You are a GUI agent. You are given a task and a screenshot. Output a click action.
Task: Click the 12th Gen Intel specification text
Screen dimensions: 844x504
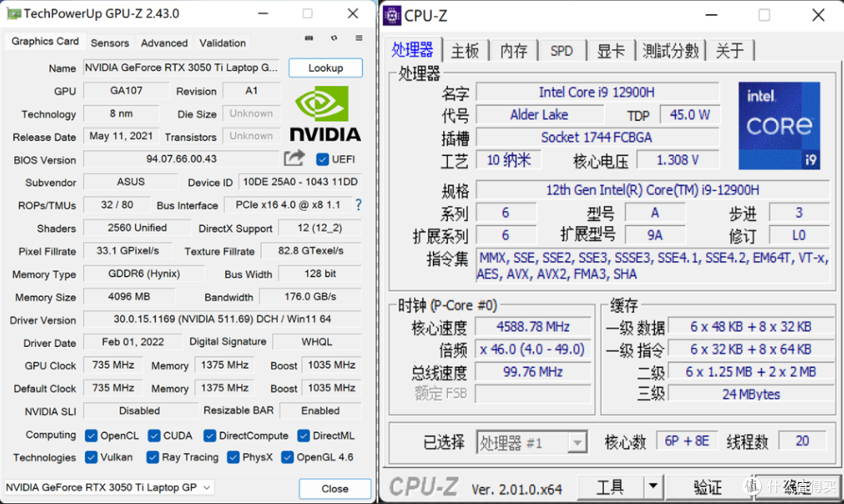653,190
